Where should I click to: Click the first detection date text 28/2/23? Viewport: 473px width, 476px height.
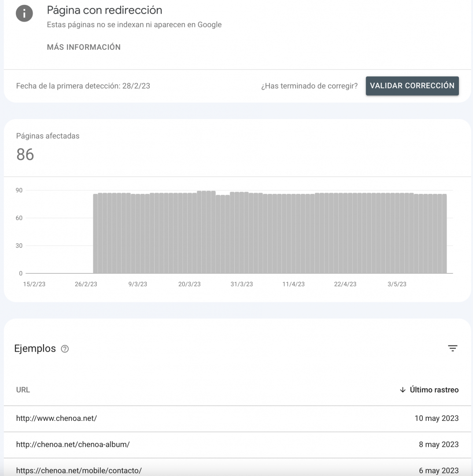click(136, 86)
